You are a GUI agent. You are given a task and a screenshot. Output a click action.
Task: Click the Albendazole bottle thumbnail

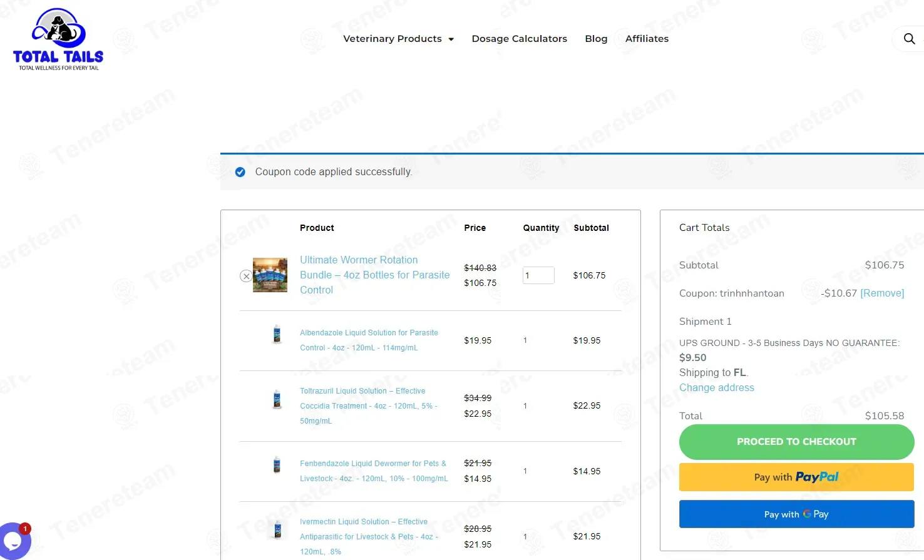coord(277,335)
